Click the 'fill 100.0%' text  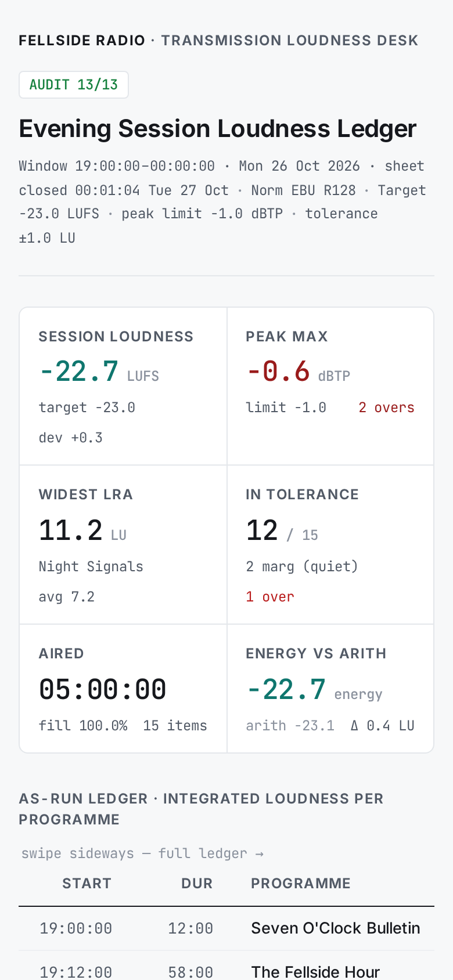pyautogui.click(x=83, y=726)
